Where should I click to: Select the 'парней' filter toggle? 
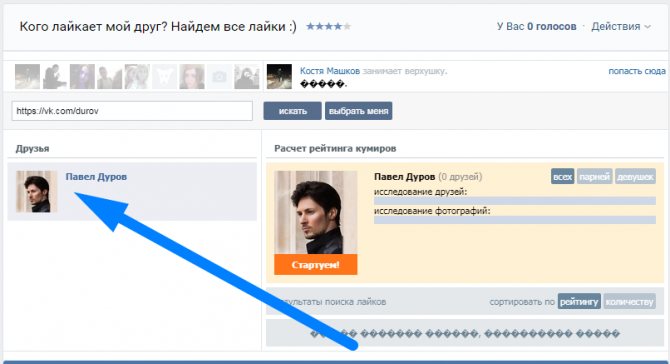[594, 176]
